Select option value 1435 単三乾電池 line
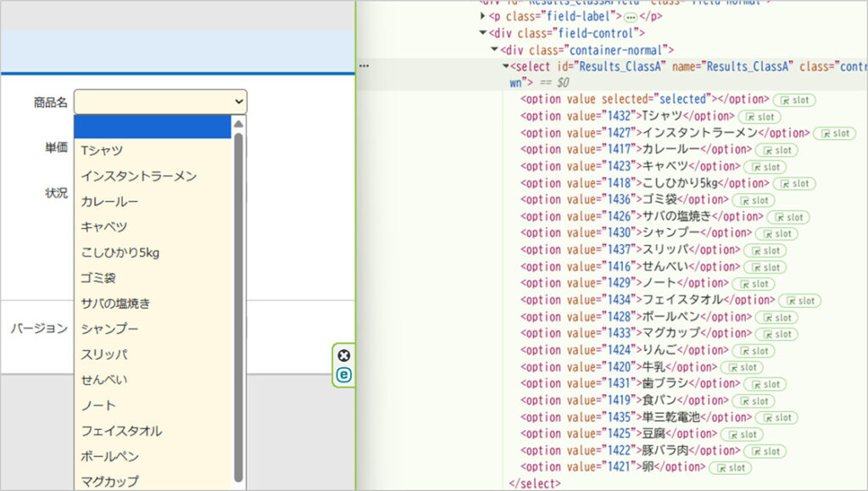Image resolution: width=868 pixels, height=491 pixels. (636, 417)
